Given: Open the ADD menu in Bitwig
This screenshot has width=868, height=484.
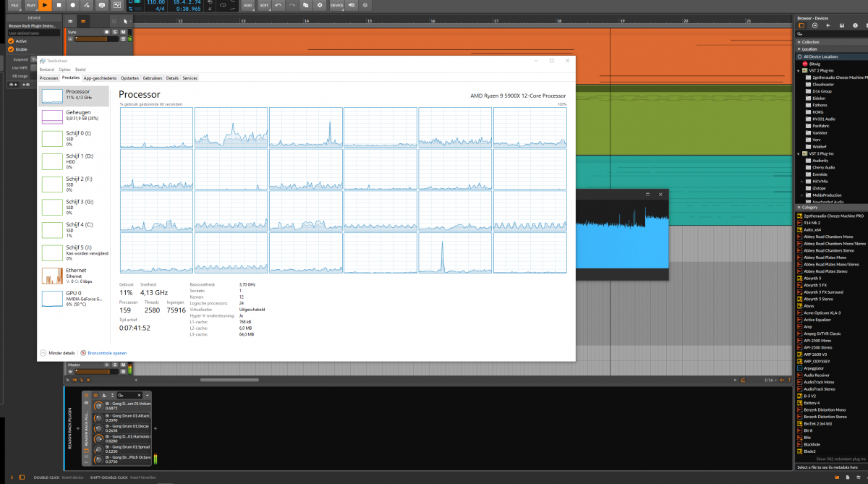Looking at the screenshot, I should (x=248, y=5).
